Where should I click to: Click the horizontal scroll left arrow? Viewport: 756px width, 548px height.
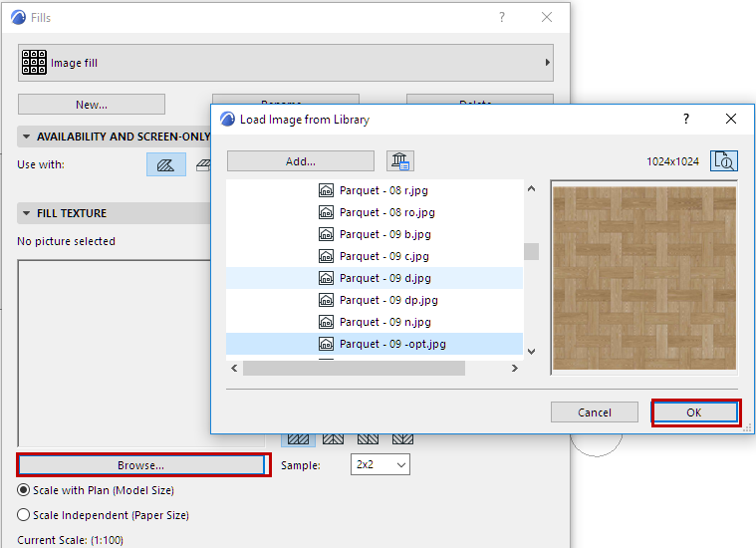(234, 368)
